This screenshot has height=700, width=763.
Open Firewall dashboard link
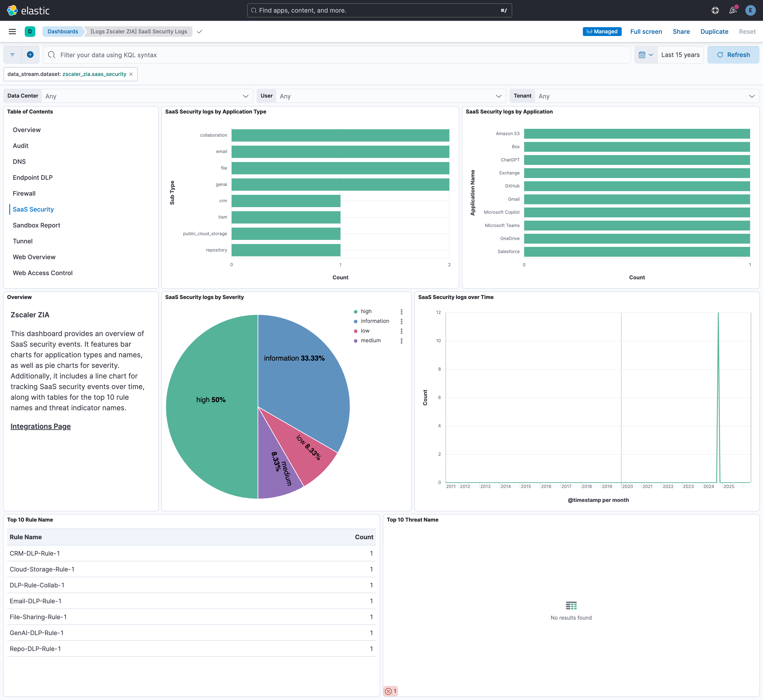click(24, 194)
